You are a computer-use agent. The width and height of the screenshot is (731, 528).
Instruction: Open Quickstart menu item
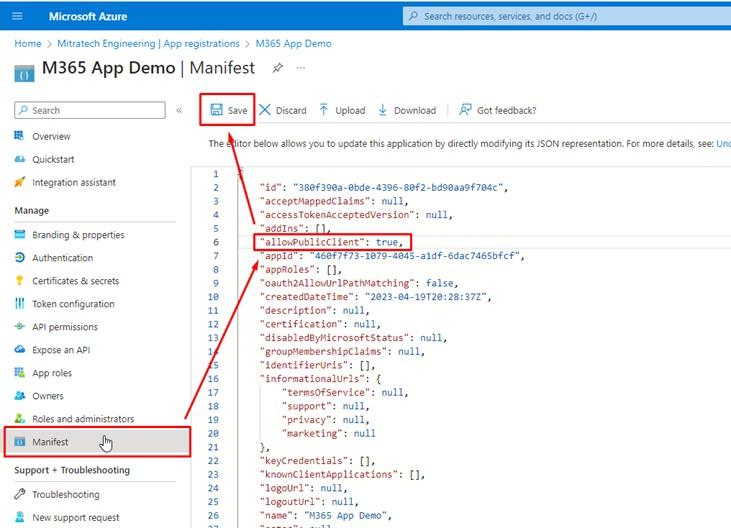pyautogui.click(x=53, y=159)
